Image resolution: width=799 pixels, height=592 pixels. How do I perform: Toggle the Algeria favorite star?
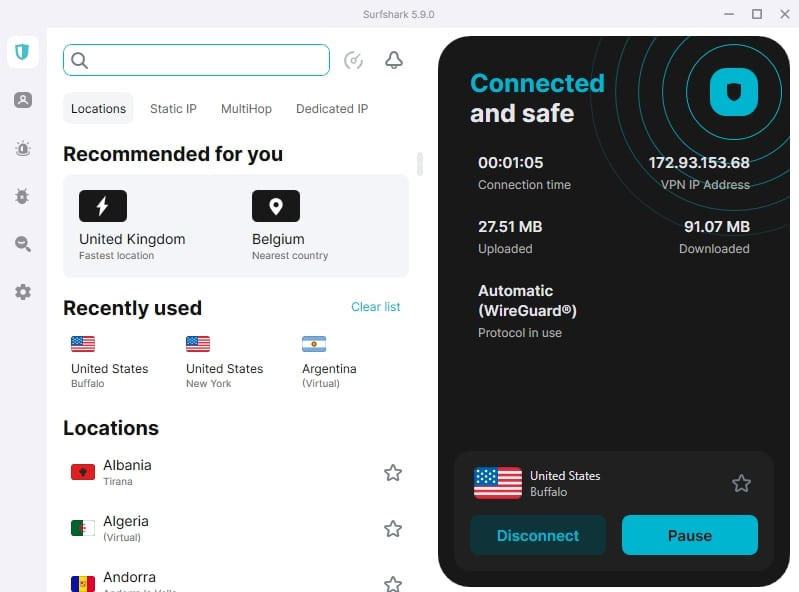click(393, 529)
